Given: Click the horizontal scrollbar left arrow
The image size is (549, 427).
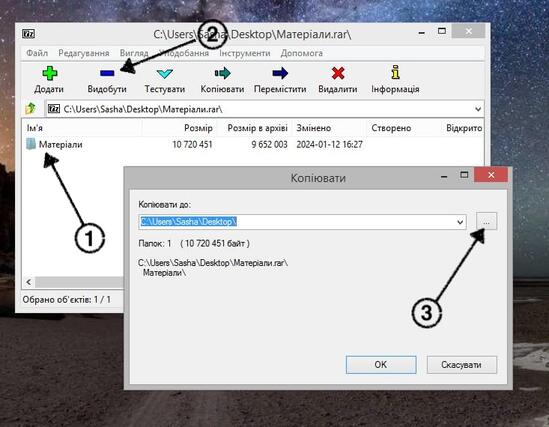Looking at the screenshot, I should 29,282.
